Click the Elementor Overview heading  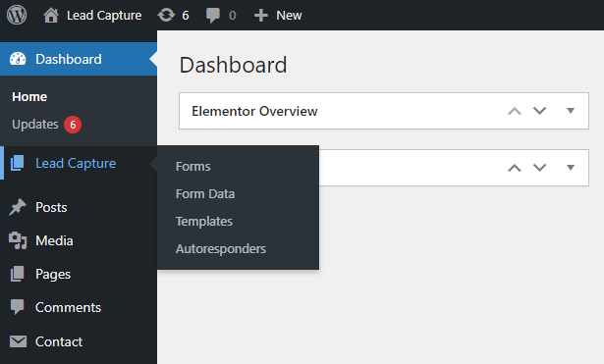pyautogui.click(x=254, y=111)
